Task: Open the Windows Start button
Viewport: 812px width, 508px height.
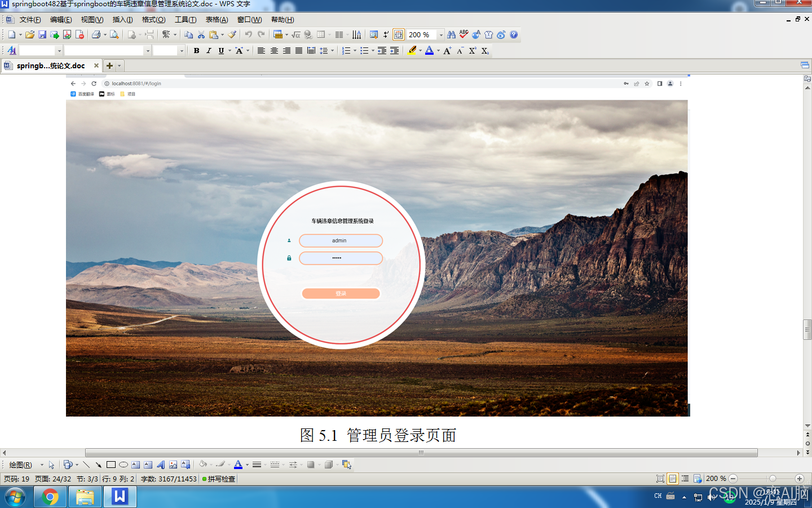Action: coord(15,497)
